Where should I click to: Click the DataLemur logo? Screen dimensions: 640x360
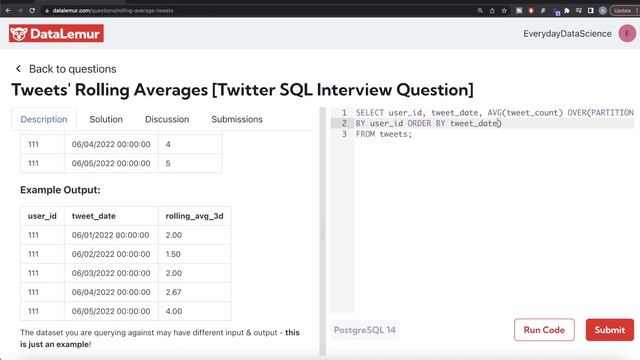click(56, 33)
